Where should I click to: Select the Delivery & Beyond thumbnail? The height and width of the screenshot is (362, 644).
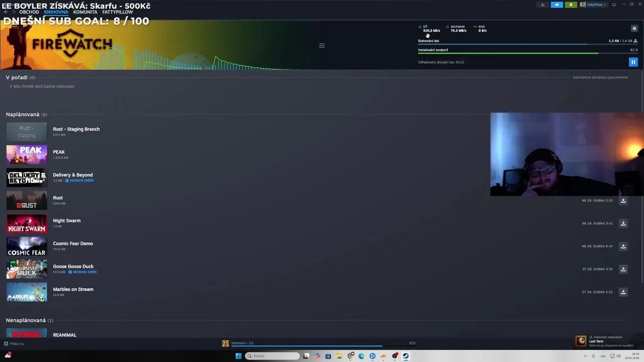coord(27,177)
